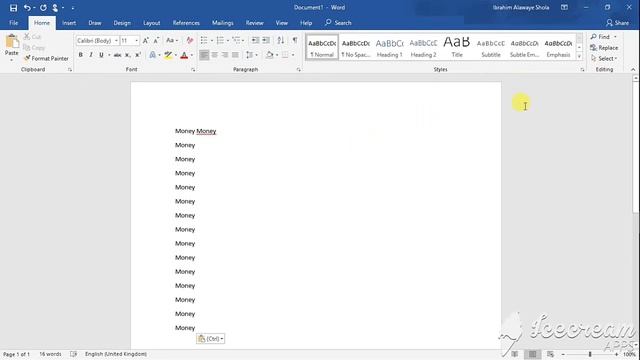Image resolution: width=640 pixels, height=360 pixels.
Task: Switch to Read Mode view
Action: (x=515, y=354)
